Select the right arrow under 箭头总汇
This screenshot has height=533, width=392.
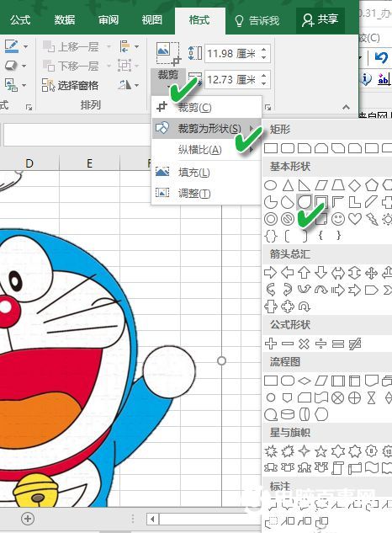[x=270, y=273]
